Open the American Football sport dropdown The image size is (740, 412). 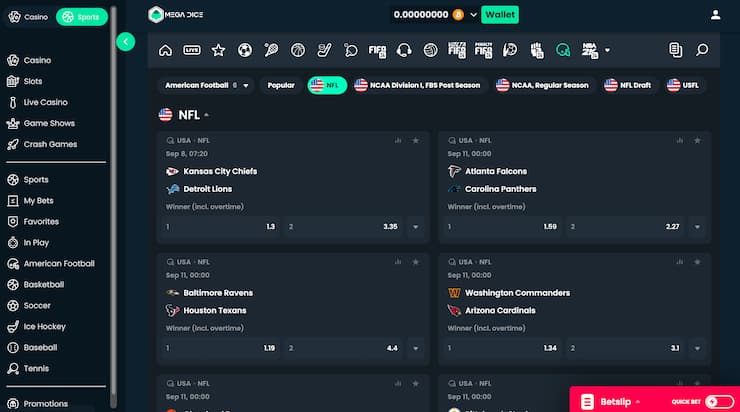pyautogui.click(x=206, y=85)
